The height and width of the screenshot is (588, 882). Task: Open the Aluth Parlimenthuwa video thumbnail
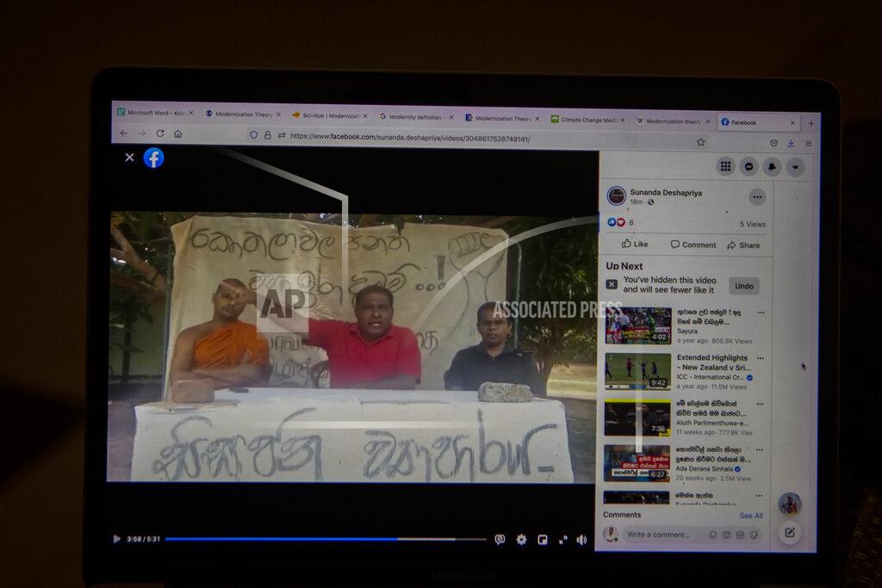pos(637,418)
